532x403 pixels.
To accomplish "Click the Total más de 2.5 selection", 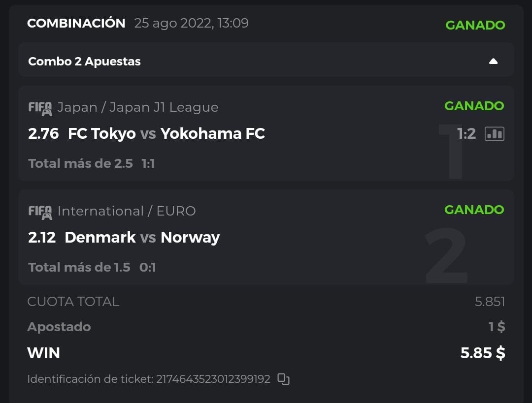I will click(x=80, y=163).
